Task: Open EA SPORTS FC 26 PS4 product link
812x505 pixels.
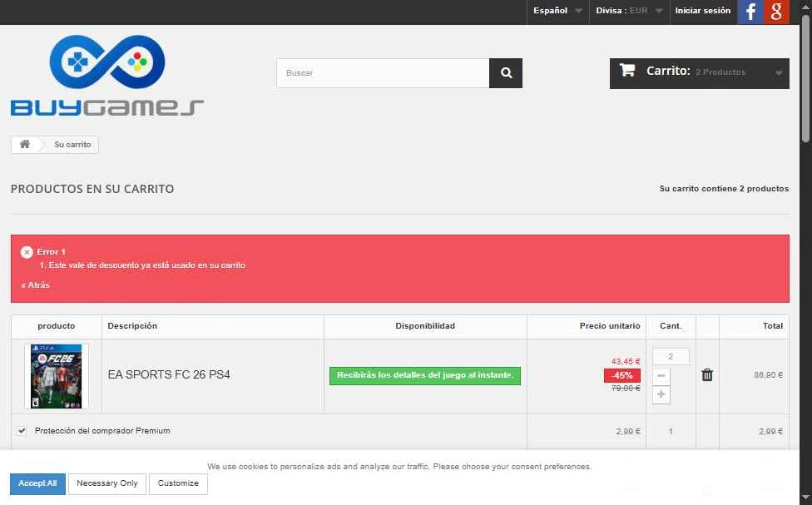Action: click(169, 374)
